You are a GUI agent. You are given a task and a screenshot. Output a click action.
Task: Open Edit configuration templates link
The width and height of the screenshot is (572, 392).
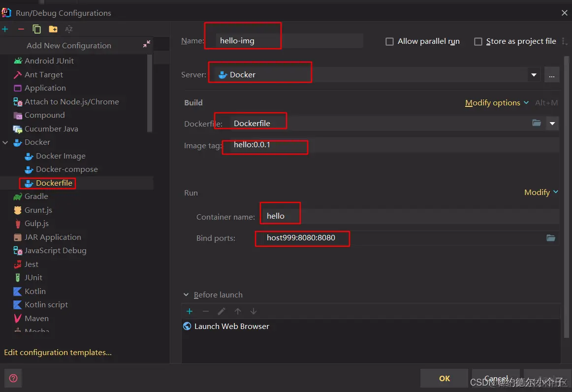tap(58, 353)
